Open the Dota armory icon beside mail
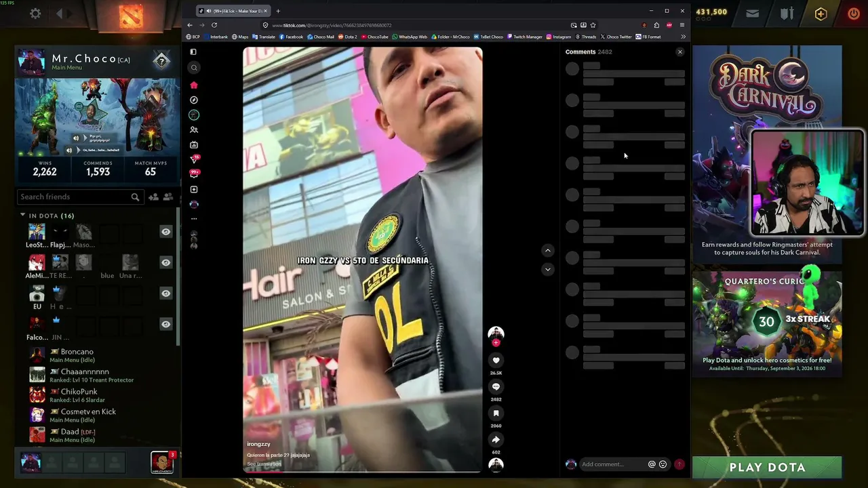868x488 pixels. pos(787,13)
